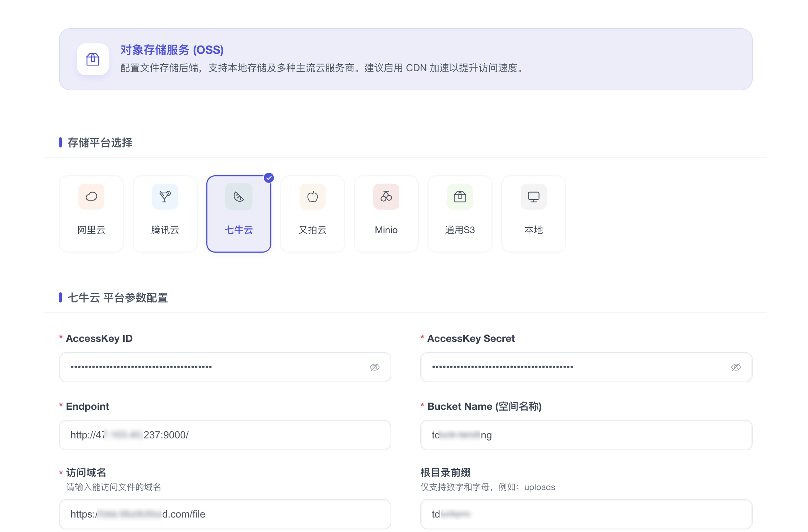This screenshot has height=532, width=808.
Task: Edit the Bucket Name field
Action: pos(586,435)
